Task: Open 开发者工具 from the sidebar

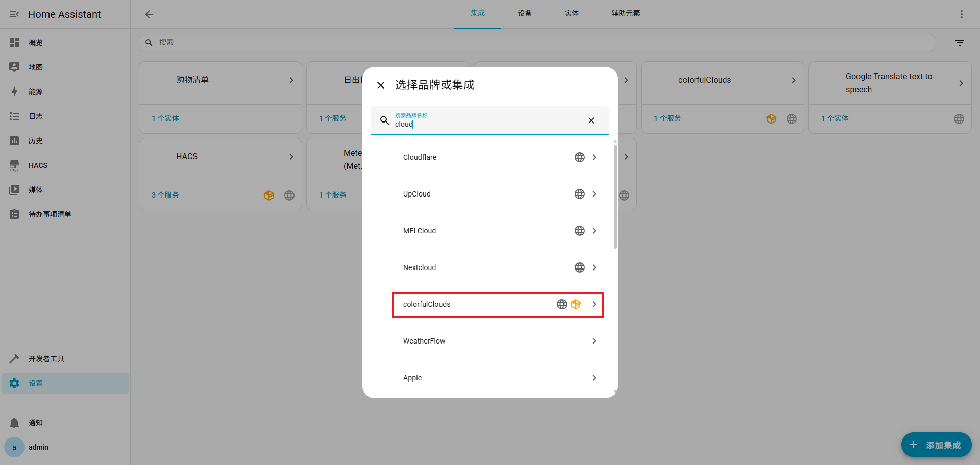Action: point(46,358)
